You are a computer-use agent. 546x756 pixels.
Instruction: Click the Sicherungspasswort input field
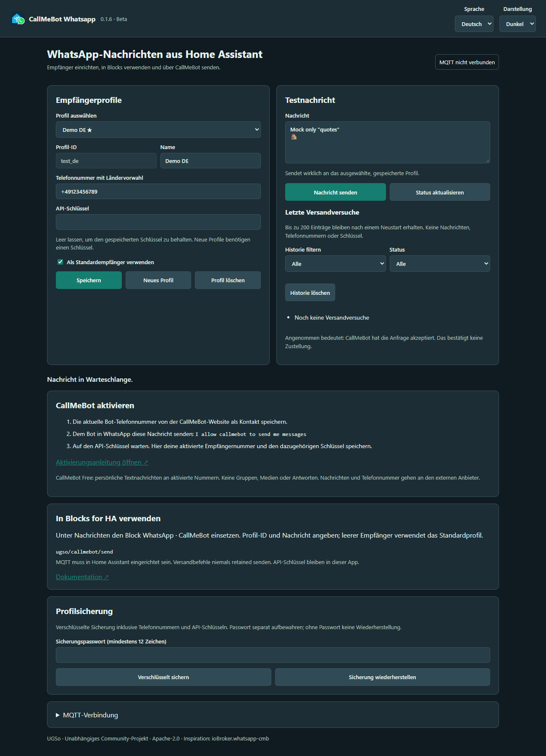[273, 655]
